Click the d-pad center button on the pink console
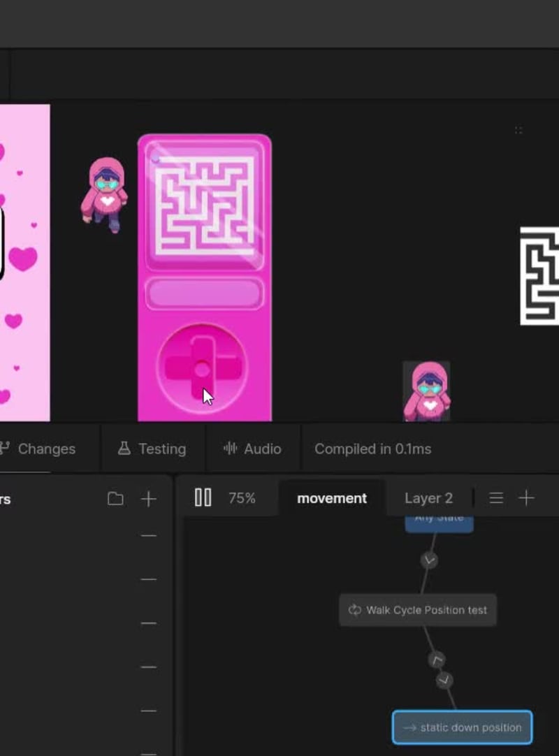Viewport: 559px width, 756px height. tap(202, 370)
